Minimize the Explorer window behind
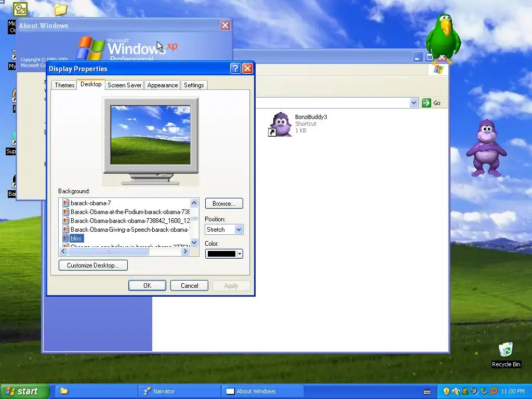Screen dimensions: 532x399 [x=417, y=57]
